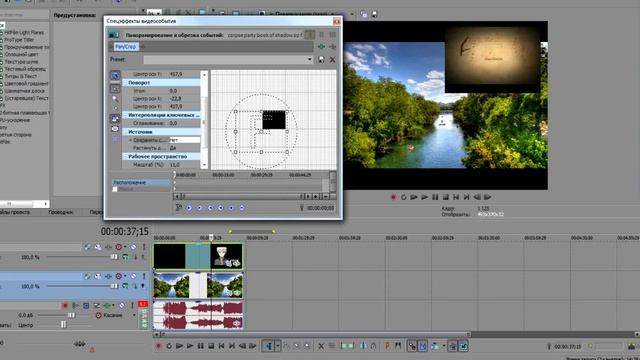Select Normal Edit tool in main toolbar
This screenshot has height=360, width=640.
269,346
